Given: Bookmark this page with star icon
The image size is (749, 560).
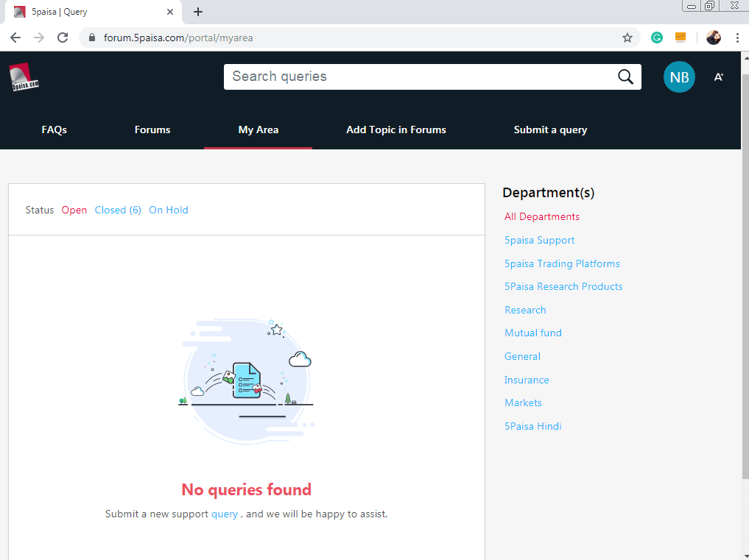Looking at the screenshot, I should click(x=627, y=38).
